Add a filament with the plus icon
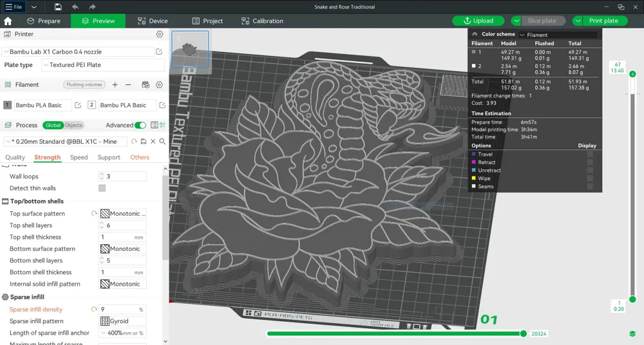 point(115,84)
